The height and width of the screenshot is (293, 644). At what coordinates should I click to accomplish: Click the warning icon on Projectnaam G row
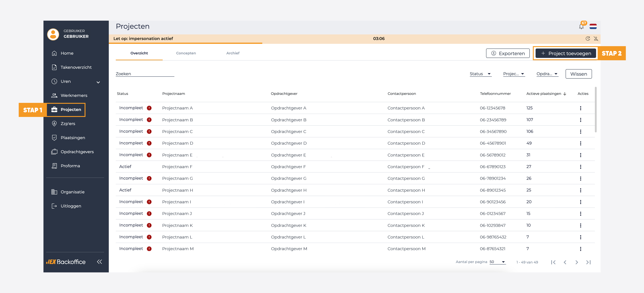click(x=149, y=178)
